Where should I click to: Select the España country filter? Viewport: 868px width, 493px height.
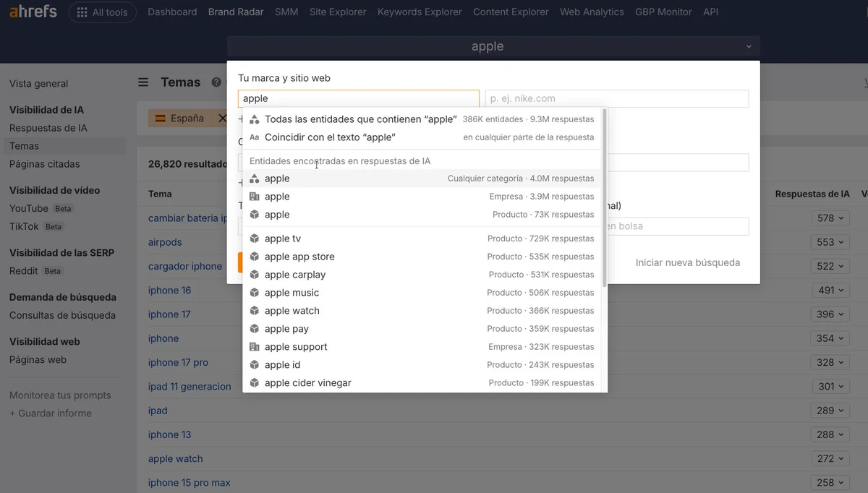179,118
